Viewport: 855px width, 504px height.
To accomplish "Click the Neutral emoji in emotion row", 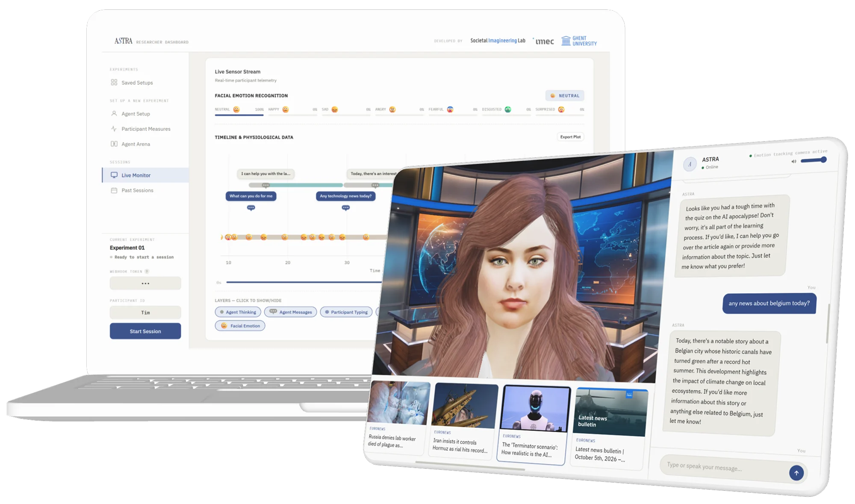I will coord(236,109).
